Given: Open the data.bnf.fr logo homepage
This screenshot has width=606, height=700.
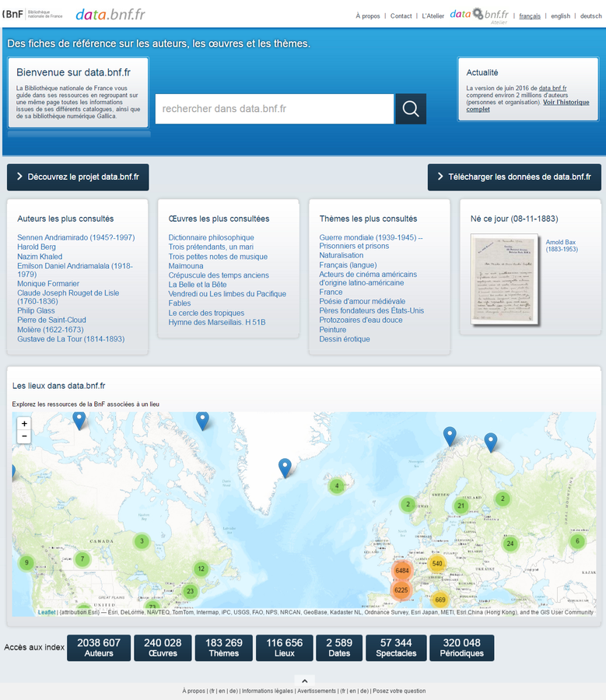Looking at the screenshot, I should (x=110, y=14).
